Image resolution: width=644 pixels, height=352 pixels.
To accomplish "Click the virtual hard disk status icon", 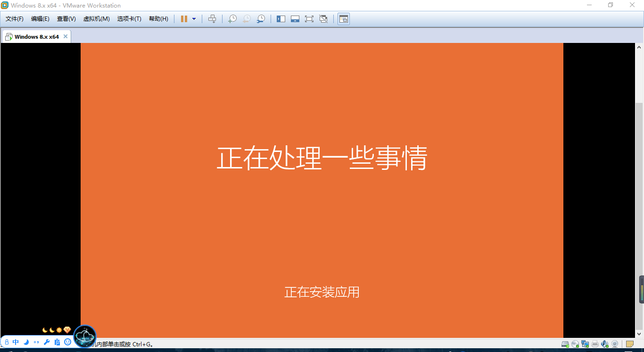I will pyautogui.click(x=565, y=344).
